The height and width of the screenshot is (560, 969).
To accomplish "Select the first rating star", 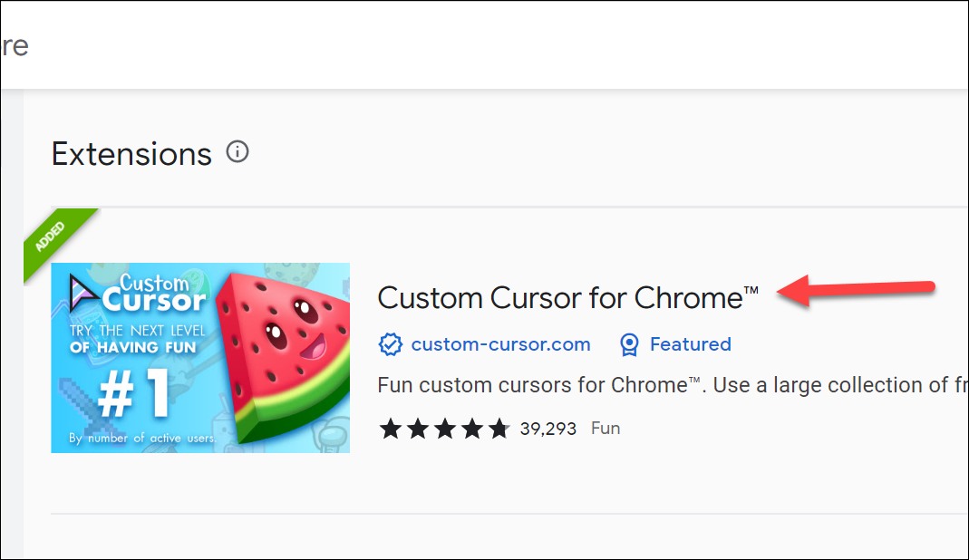I will [390, 428].
